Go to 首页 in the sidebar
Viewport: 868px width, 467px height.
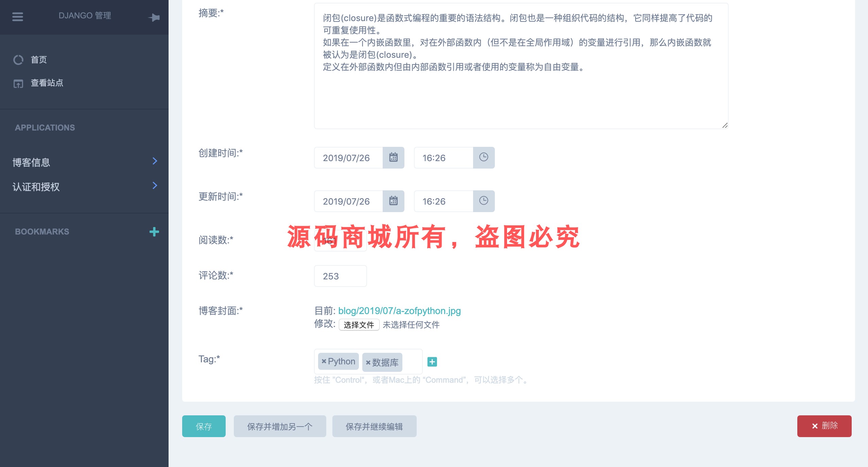39,60
